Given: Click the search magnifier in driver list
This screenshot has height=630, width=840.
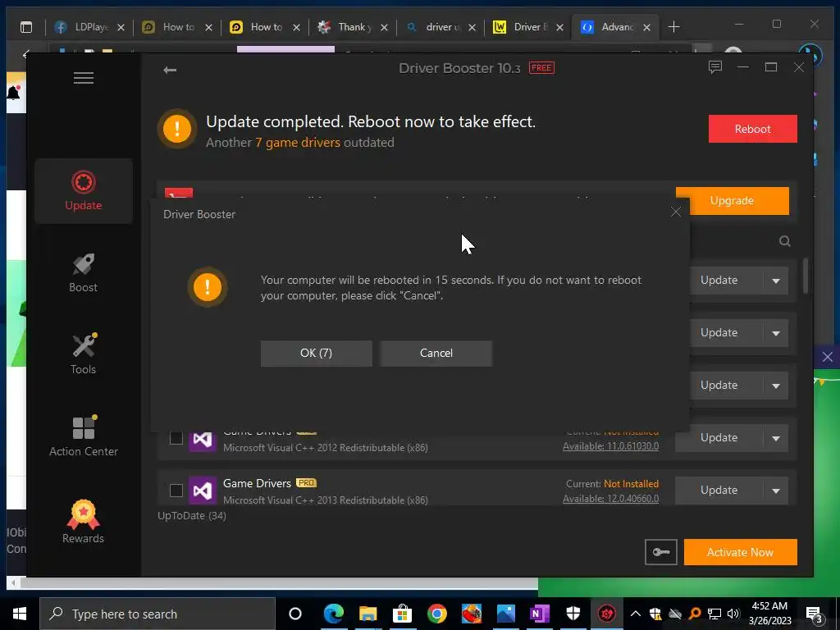Looking at the screenshot, I should [785, 241].
